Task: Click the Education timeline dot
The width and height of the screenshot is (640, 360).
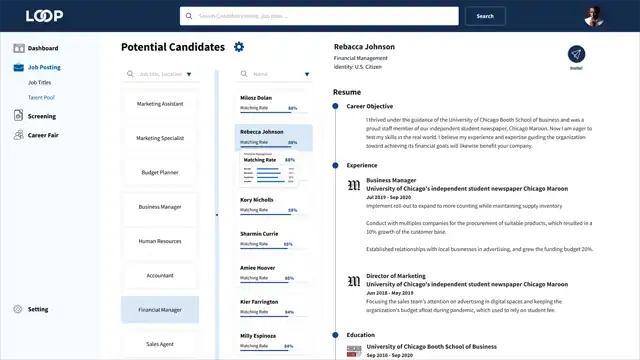Action: 335,335
